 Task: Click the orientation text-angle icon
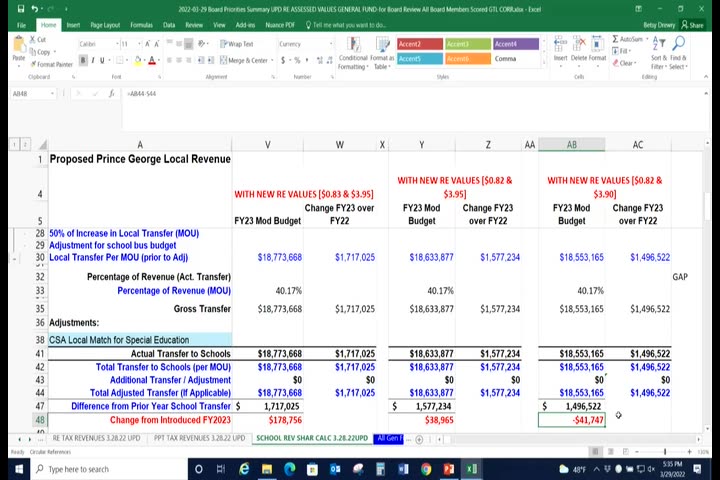[201, 44]
